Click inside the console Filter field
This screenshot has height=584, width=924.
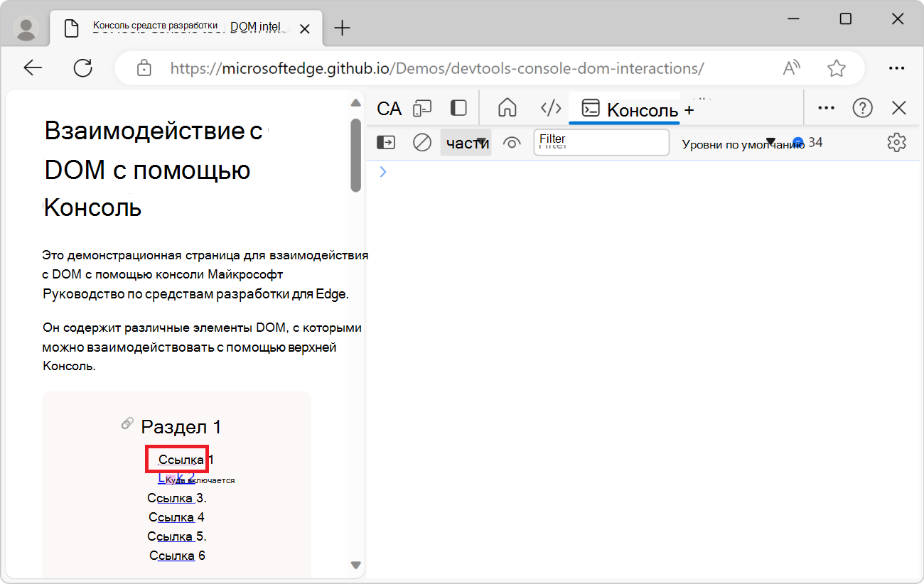(601, 142)
